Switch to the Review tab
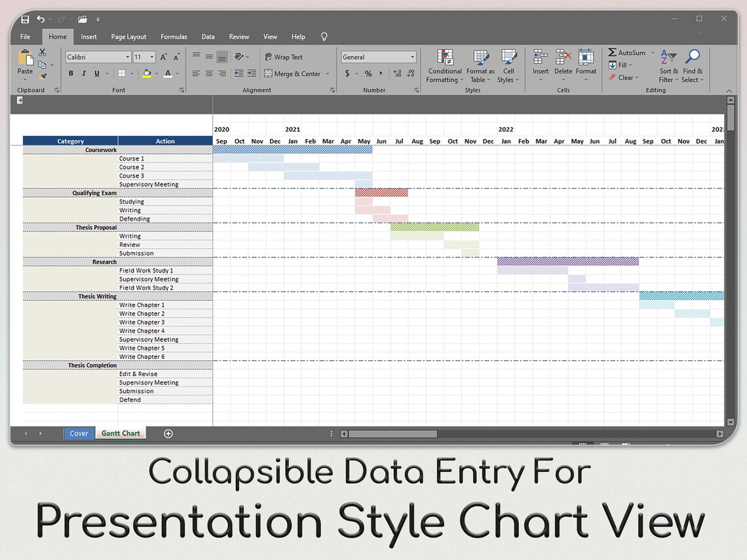The image size is (747, 560). [x=239, y=37]
